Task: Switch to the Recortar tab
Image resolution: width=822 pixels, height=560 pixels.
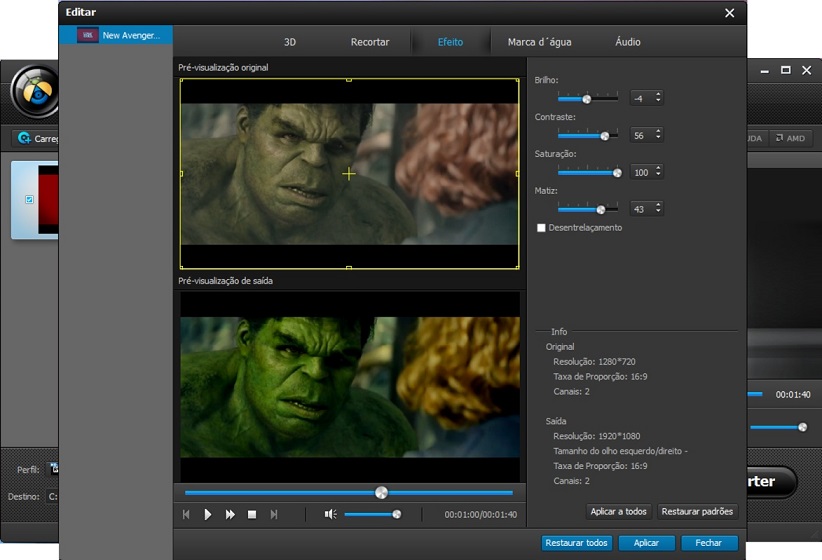Action: [370, 42]
